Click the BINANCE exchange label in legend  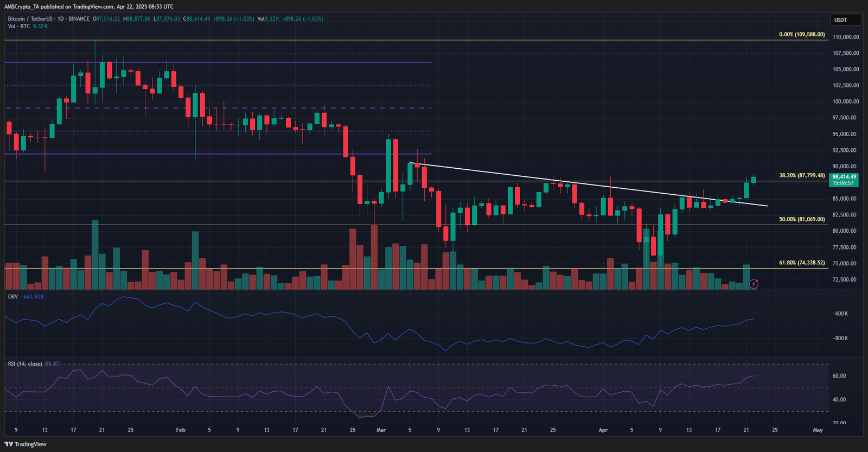79,19
